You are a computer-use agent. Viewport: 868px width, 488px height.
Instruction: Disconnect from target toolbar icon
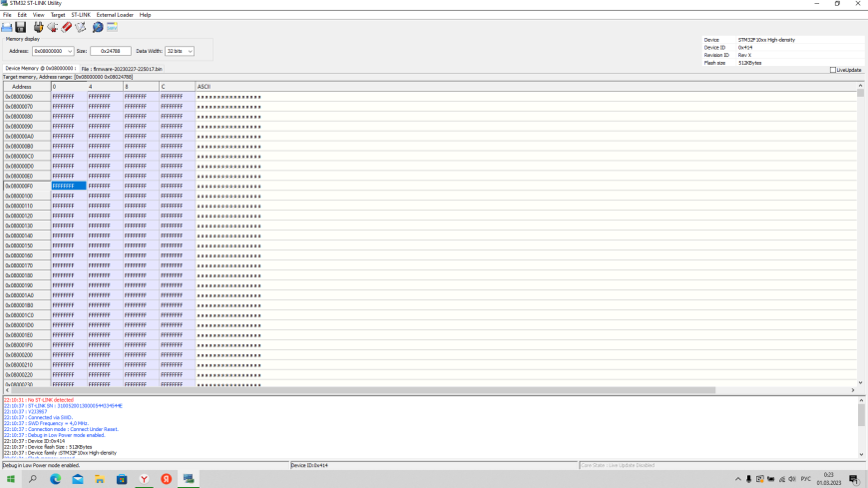(53, 27)
